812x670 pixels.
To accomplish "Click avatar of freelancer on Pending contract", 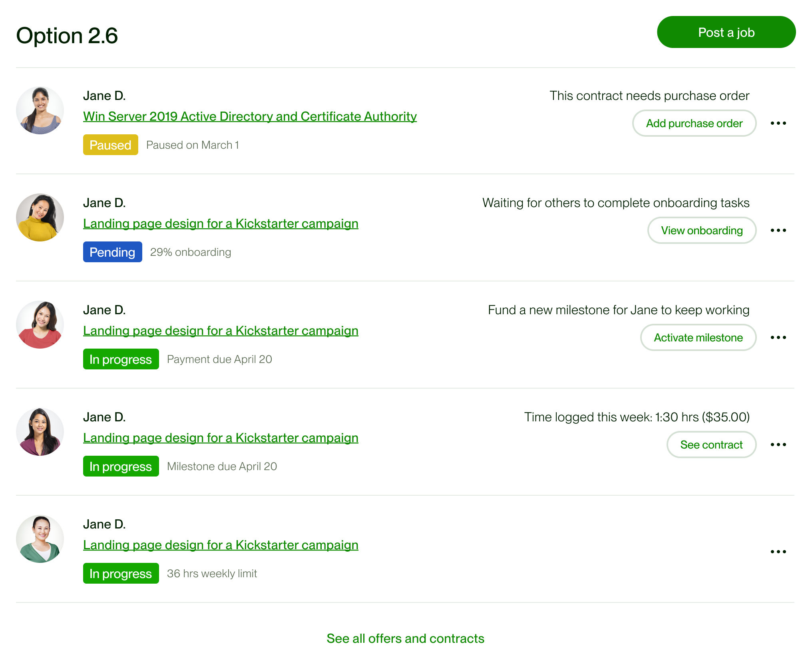I will coord(40,217).
